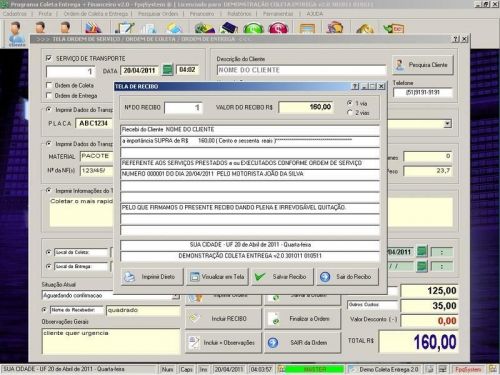The image size is (500, 375).
Task: Select Imprimir Dados radio above MATERIAL
Action: pos(49,144)
